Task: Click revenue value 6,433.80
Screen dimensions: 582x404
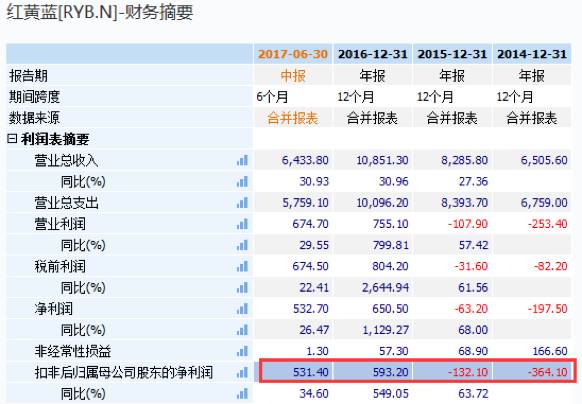Action: [305, 160]
